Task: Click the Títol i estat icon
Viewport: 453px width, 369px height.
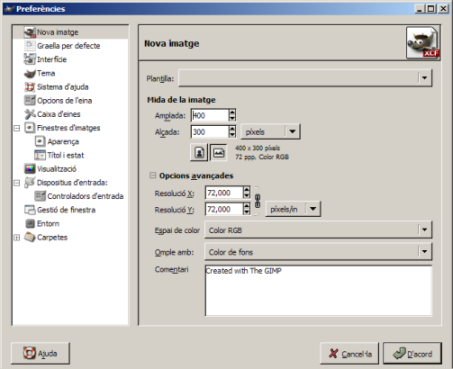Action: tap(40, 155)
